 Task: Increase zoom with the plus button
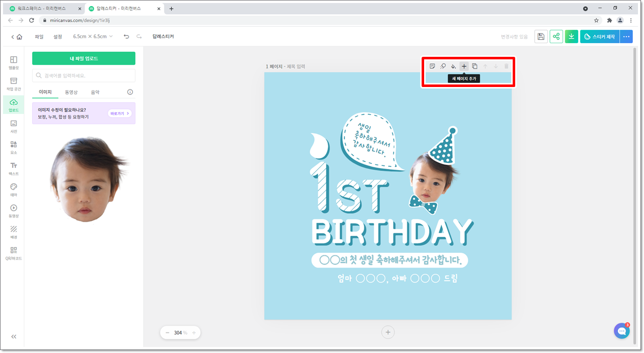point(194,332)
